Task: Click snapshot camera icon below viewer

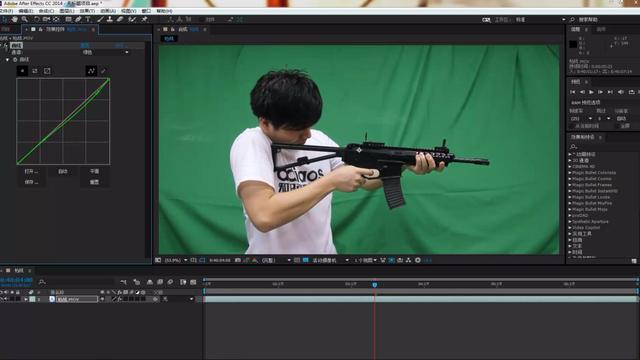Action: coord(238,260)
